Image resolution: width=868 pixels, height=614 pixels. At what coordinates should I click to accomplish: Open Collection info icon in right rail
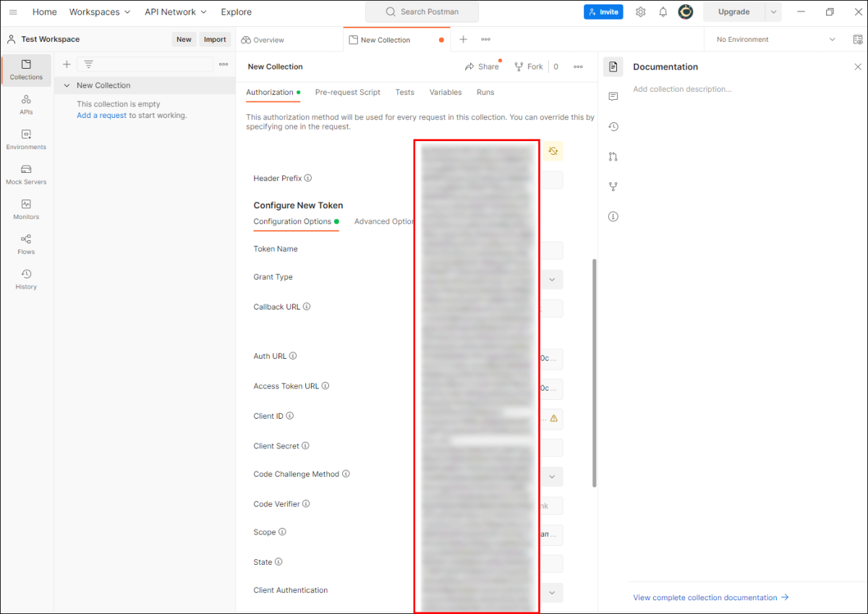tap(613, 216)
